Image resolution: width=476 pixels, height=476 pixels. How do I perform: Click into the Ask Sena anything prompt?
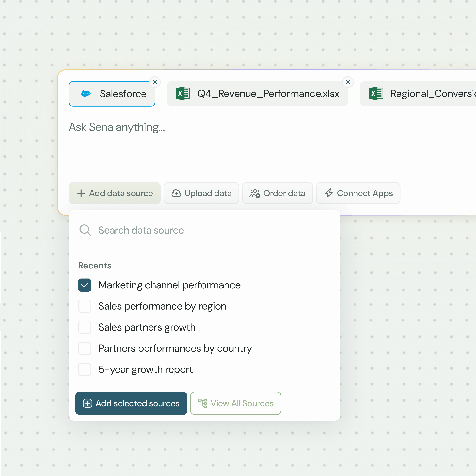click(117, 127)
